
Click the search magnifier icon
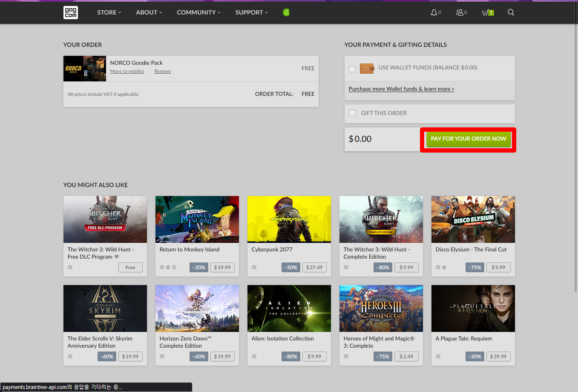pyautogui.click(x=511, y=12)
